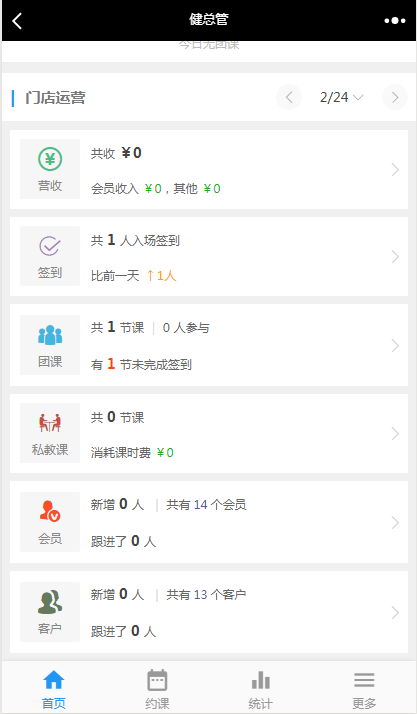Viewport: 417px width, 714px height.
Task: Open 有1节未完成签到 group class details
Action: pyautogui.click(x=141, y=364)
